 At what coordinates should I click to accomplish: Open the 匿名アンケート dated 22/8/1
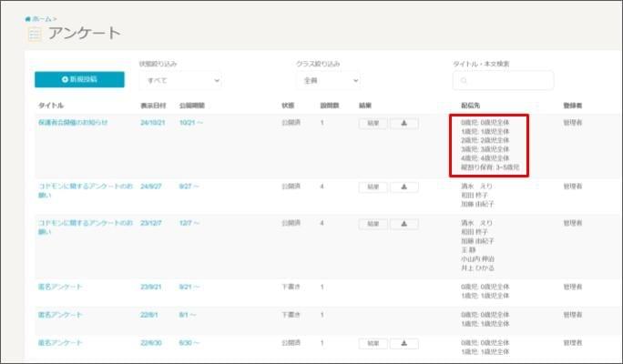[x=60, y=315]
